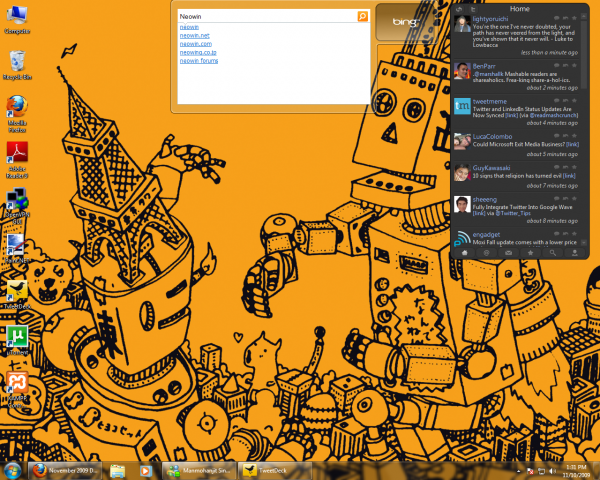Open Windows Media Player from the taskbar
Image resolution: width=600 pixels, height=480 pixels.
[x=145, y=471]
